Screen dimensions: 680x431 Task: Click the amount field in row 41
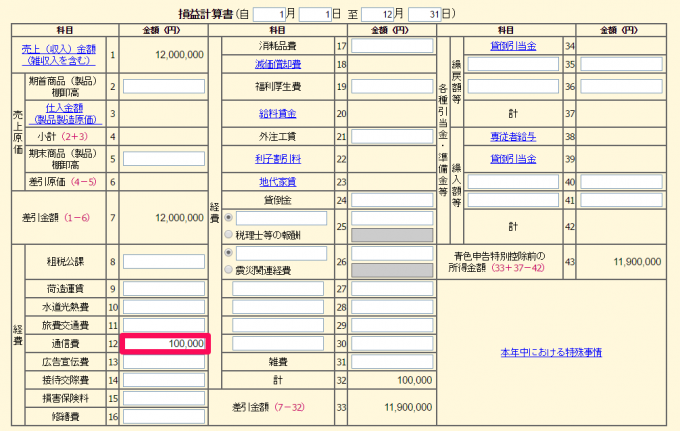click(621, 200)
